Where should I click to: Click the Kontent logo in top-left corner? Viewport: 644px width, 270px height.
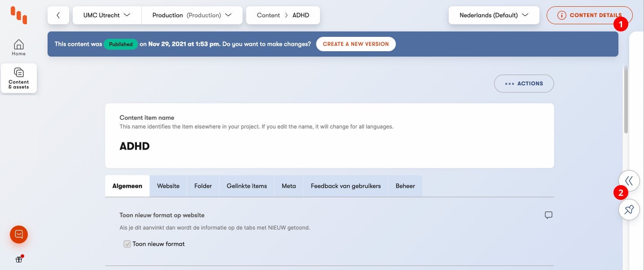(19, 15)
